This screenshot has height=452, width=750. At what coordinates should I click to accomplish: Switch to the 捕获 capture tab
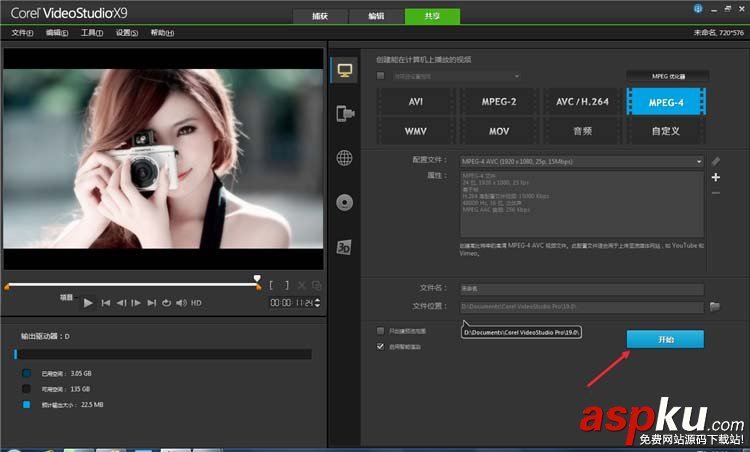pyautogui.click(x=320, y=16)
